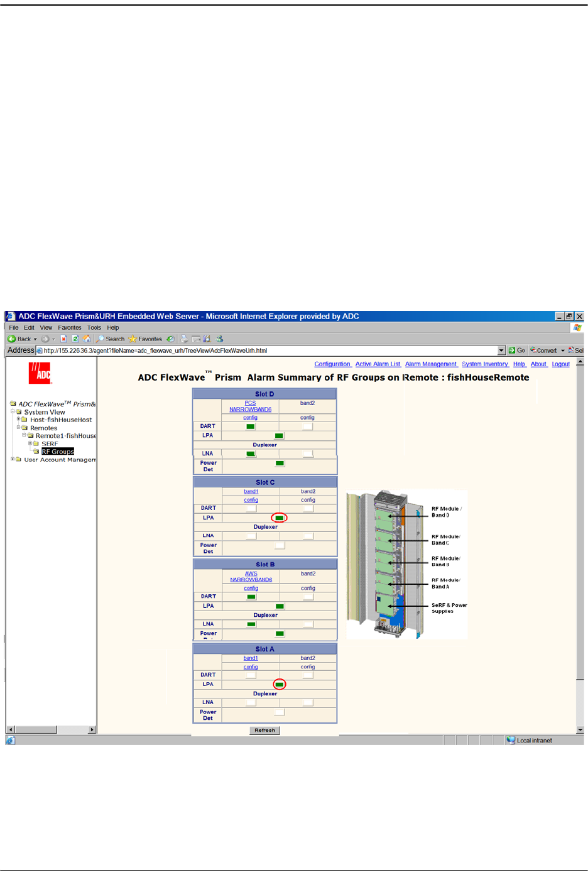Click the Slot D DART band1 green indicator

point(251,427)
